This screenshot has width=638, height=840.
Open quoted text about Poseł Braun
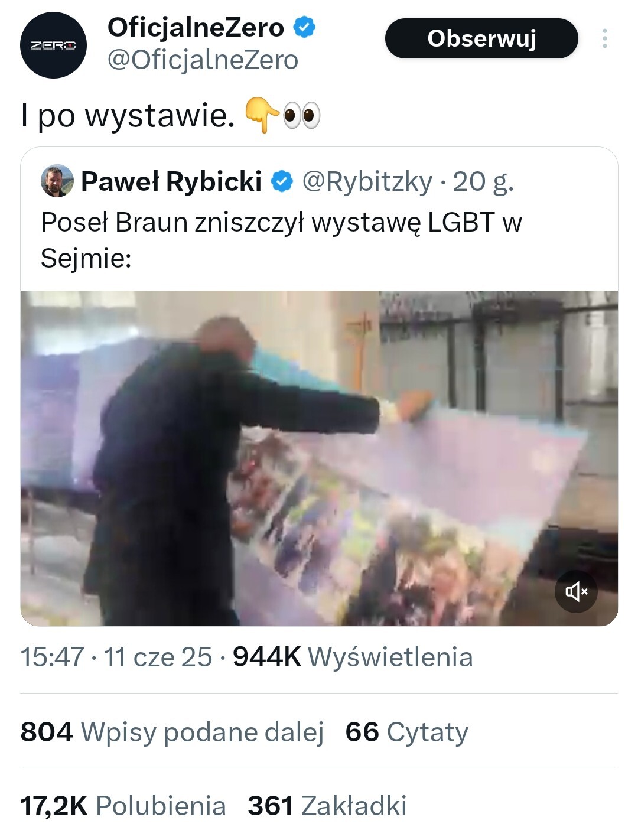(281, 240)
